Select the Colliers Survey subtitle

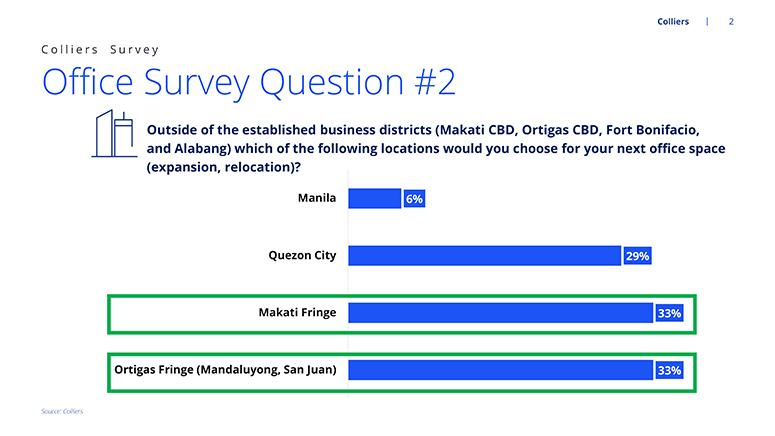pos(100,49)
